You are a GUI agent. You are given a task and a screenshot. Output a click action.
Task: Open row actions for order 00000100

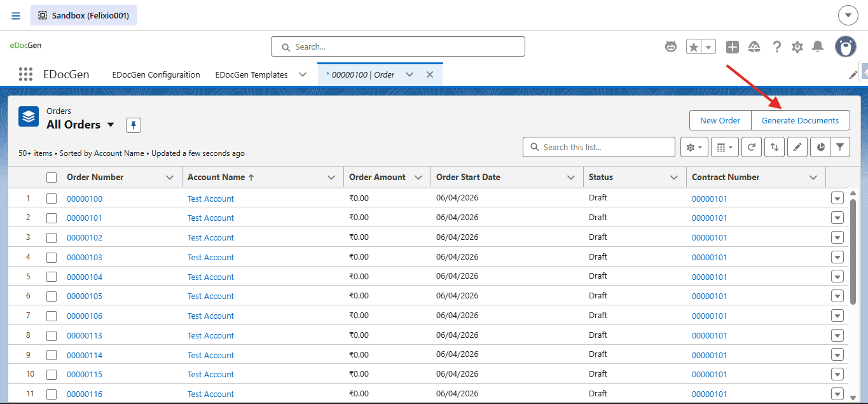(x=837, y=199)
